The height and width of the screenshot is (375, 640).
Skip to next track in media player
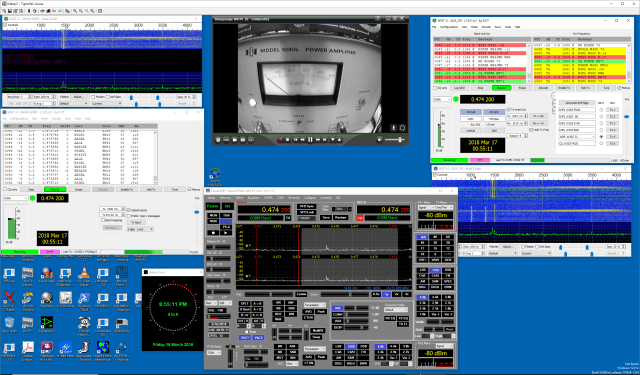pyautogui.click(x=325, y=140)
